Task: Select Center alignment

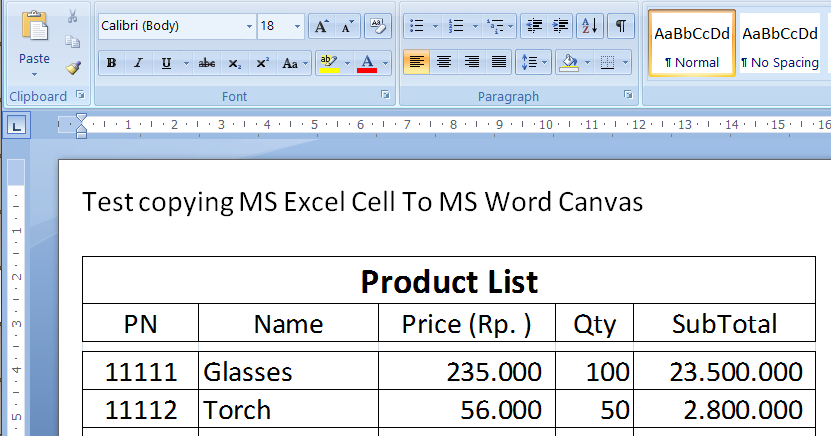Action: [444, 63]
